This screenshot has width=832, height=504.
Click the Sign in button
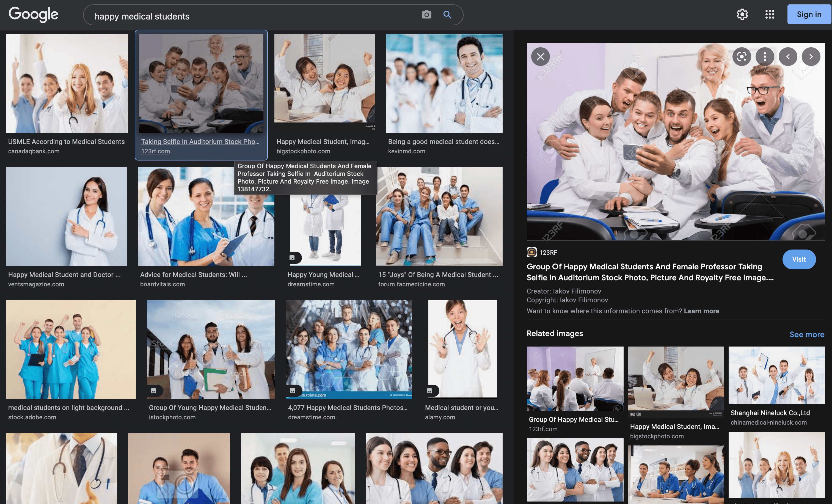pos(809,14)
